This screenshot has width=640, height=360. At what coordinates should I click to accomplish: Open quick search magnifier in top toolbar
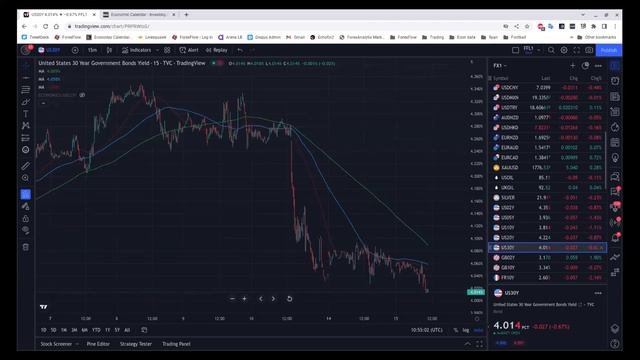(551, 50)
